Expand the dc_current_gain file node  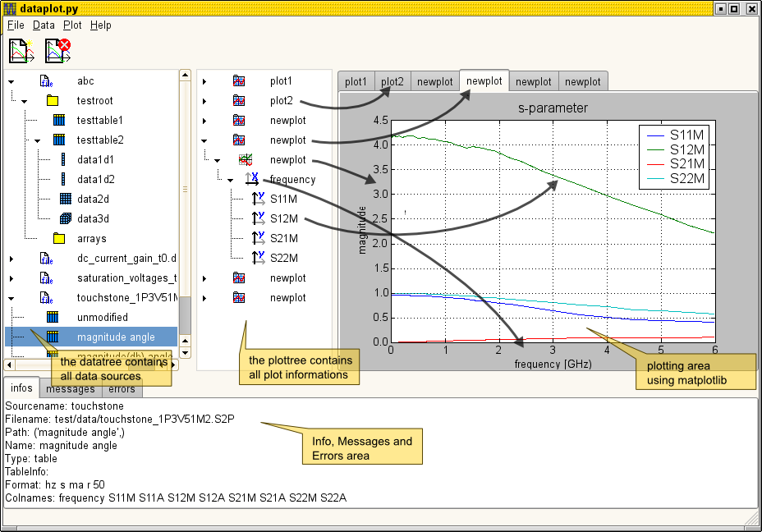click(x=11, y=259)
